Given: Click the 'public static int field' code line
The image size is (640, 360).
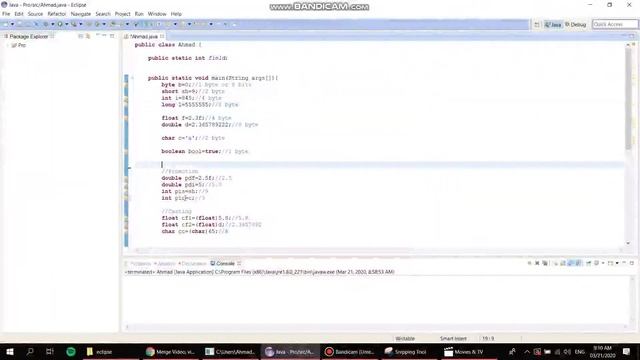Looking at the screenshot, I should click(187, 58).
